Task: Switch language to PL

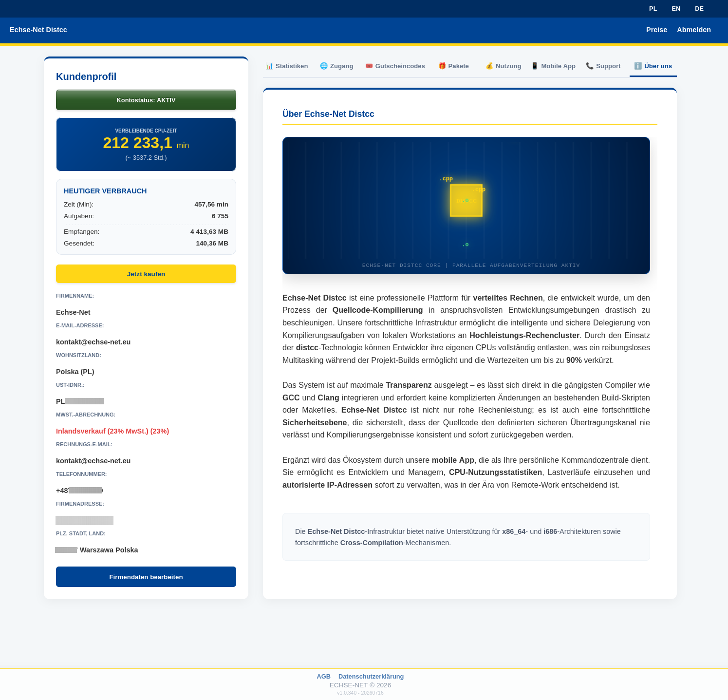Action: click(653, 9)
